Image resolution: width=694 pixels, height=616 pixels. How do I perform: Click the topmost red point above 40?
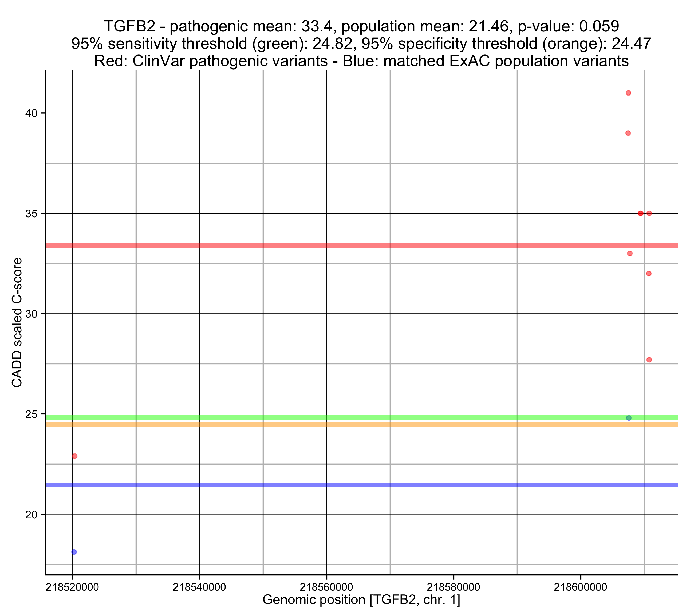[628, 93]
